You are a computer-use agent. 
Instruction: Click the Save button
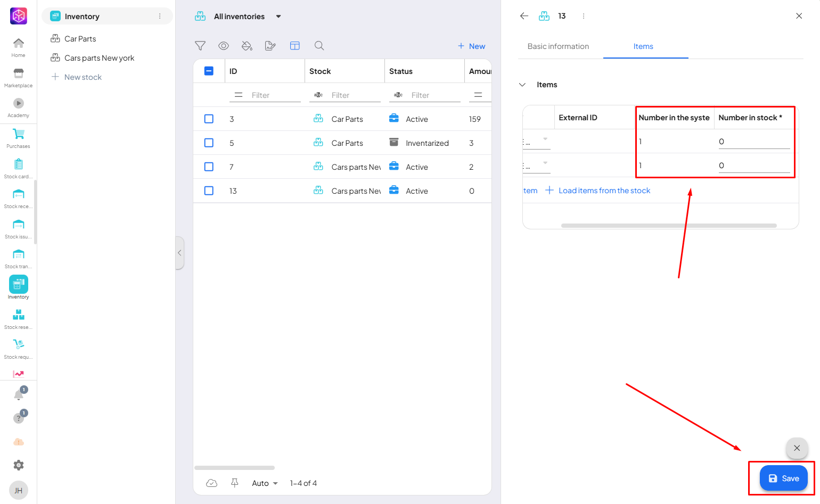[x=783, y=478]
